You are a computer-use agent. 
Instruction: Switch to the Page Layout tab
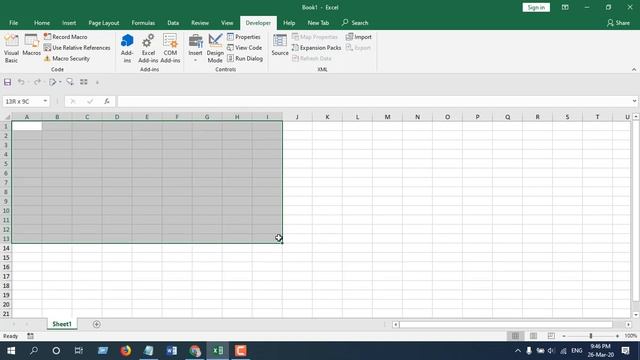104,23
